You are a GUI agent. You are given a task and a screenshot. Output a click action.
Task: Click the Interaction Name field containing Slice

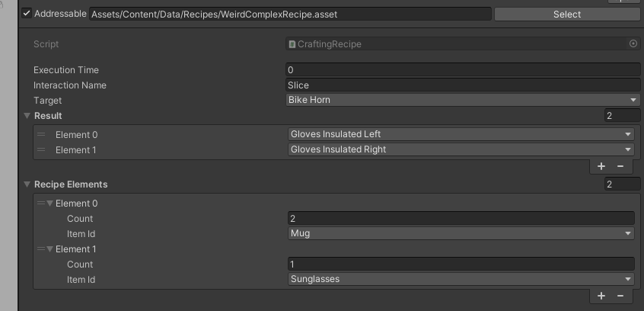[x=463, y=85]
